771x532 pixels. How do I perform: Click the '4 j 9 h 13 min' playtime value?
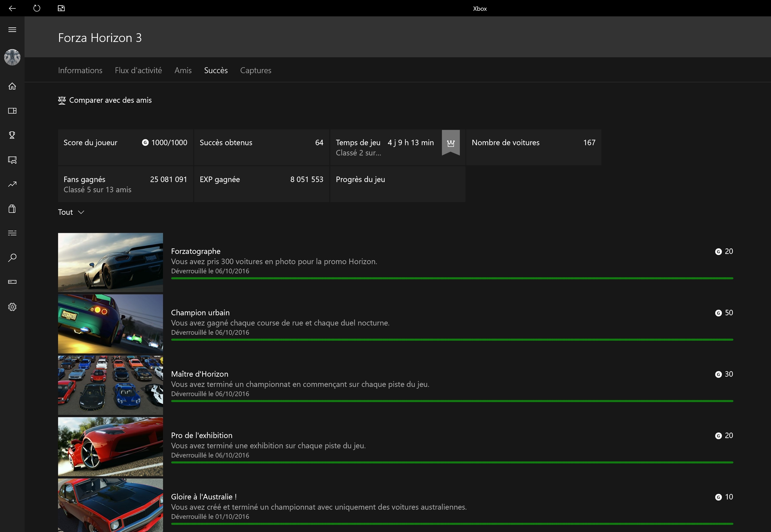coord(410,143)
